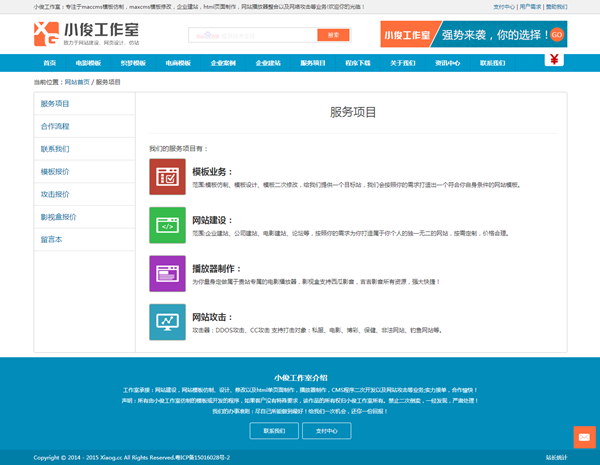Open 织梦模板 in the navigation bar

click(x=133, y=63)
